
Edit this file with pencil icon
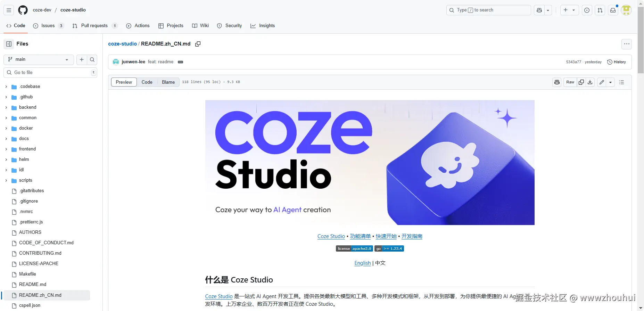point(602,82)
